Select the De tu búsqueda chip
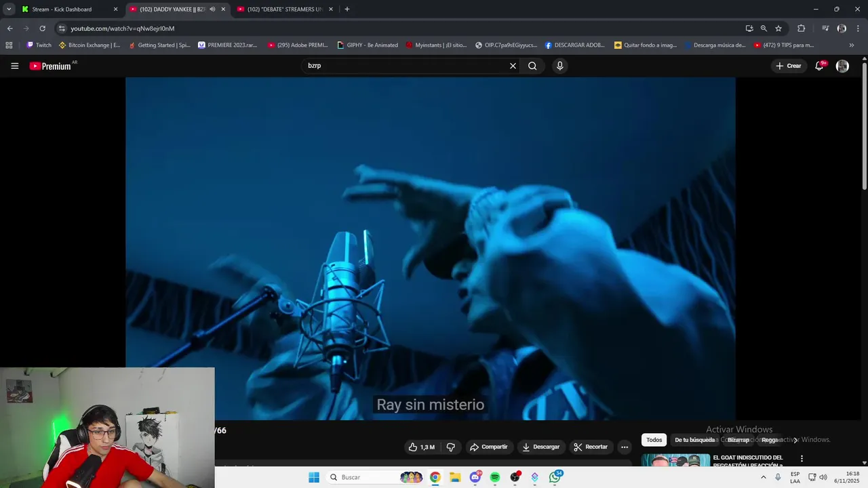The width and height of the screenshot is (868, 488). pos(694,440)
